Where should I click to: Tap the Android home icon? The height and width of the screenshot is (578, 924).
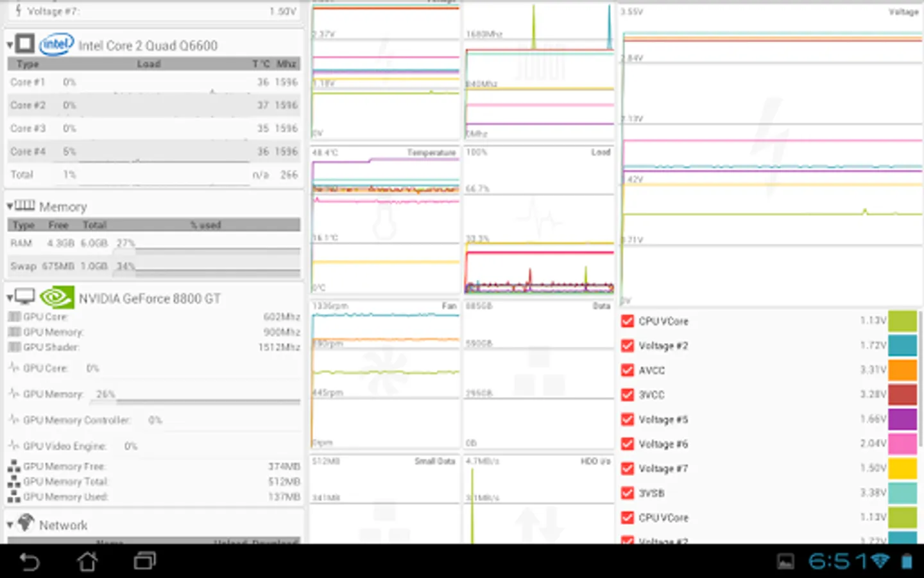click(87, 561)
